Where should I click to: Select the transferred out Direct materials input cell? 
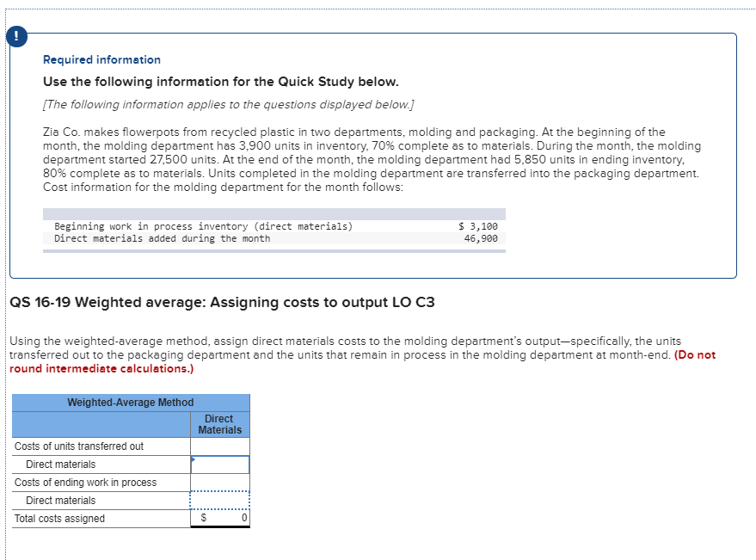[x=220, y=465]
